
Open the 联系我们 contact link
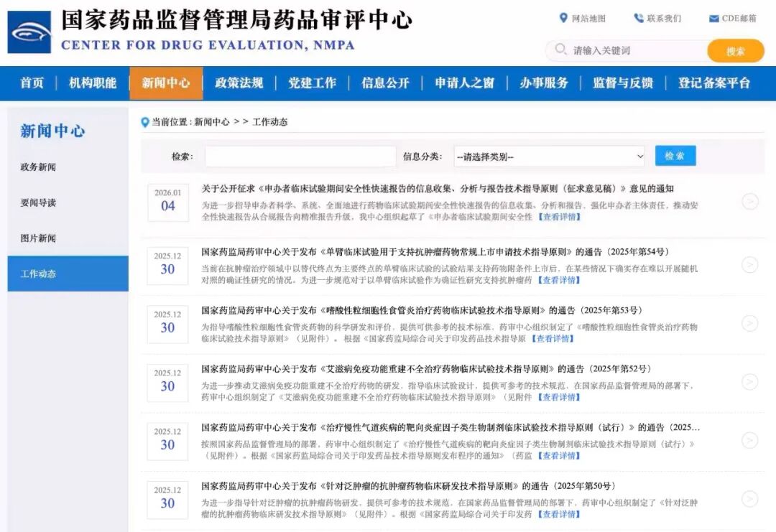coord(664,18)
